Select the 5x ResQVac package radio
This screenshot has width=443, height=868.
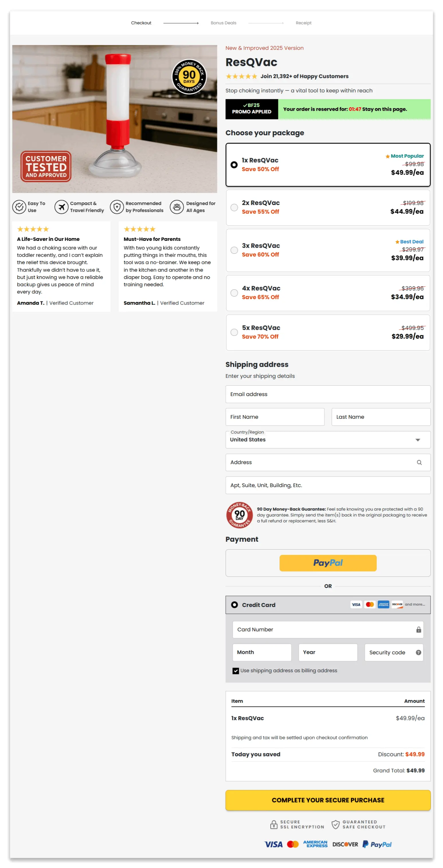coord(234,332)
